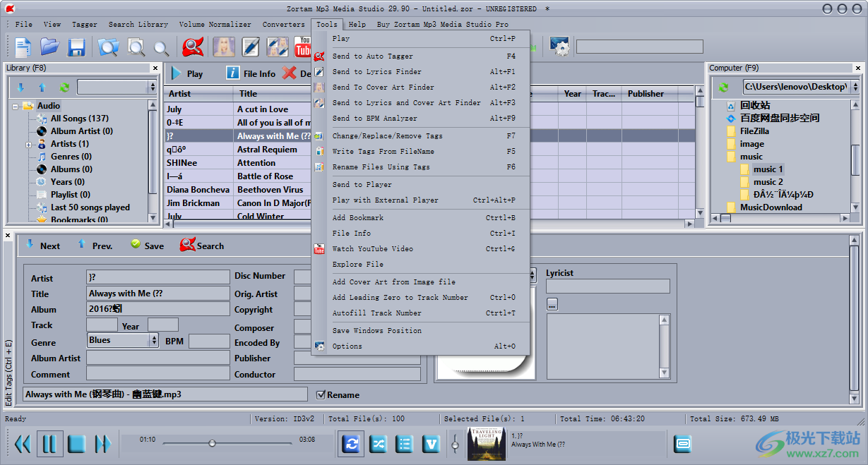Screen dimensions: 868x465
Task: Click the Play button above file list
Action: click(x=186, y=73)
